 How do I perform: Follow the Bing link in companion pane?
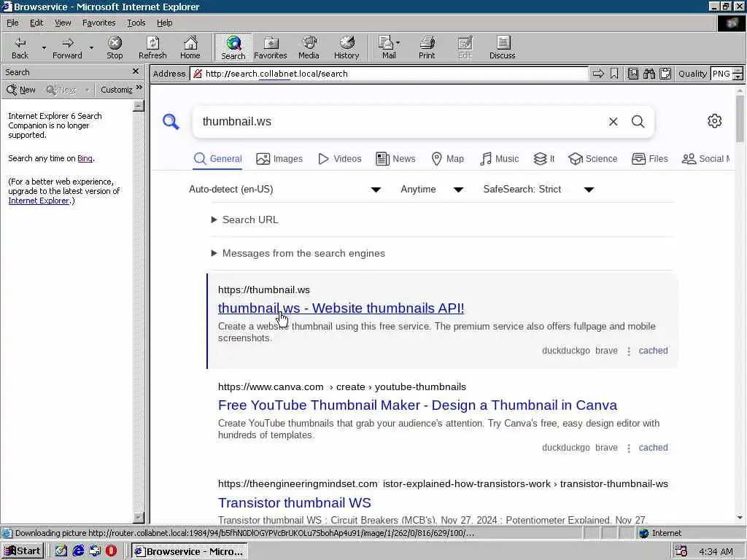coord(85,158)
